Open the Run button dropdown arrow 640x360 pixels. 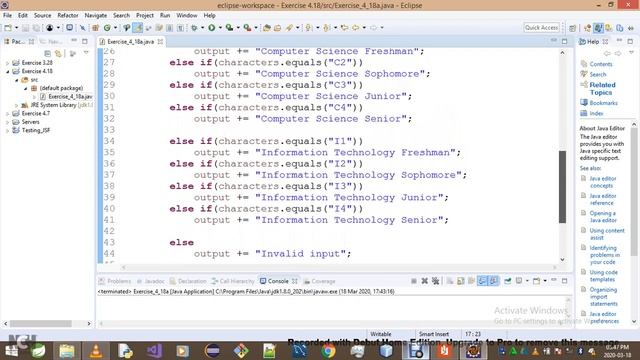click(220, 28)
